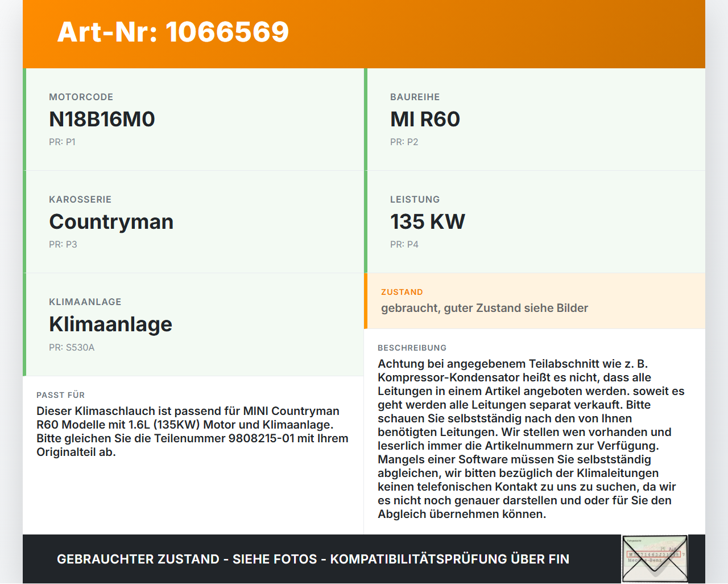This screenshot has height=584, width=728.
Task: Click the 'PR: S530A' text
Action: pyautogui.click(x=72, y=347)
